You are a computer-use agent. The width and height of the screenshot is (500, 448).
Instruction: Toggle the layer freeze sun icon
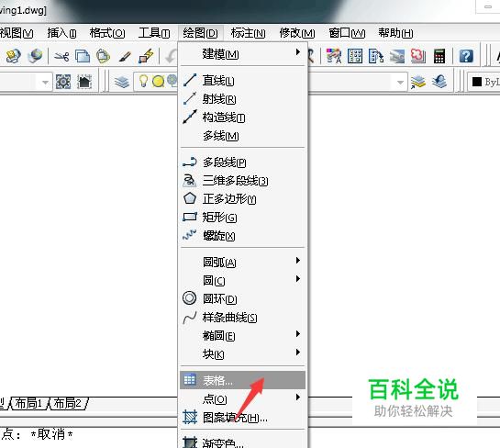[x=158, y=82]
